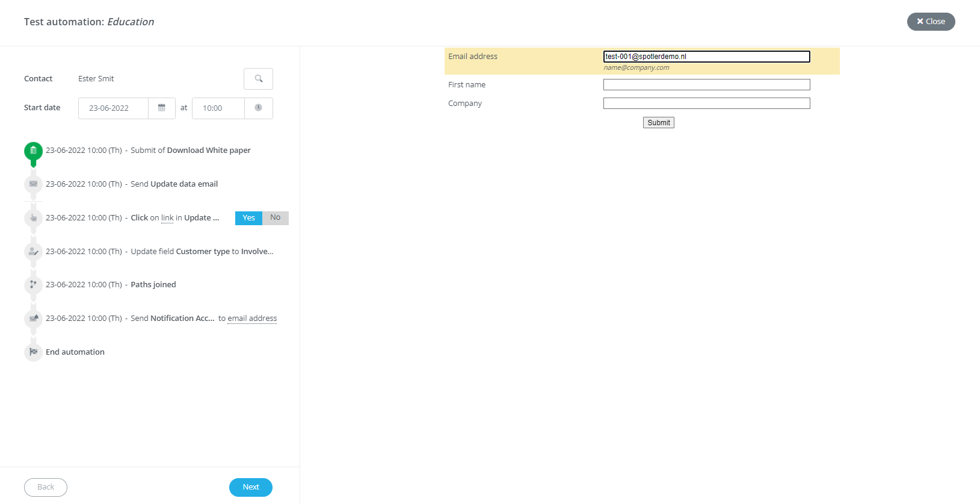This screenshot has width=980, height=504.
Task: Click the link-click hand pointer step icon
Action: pyautogui.click(x=33, y=218)
